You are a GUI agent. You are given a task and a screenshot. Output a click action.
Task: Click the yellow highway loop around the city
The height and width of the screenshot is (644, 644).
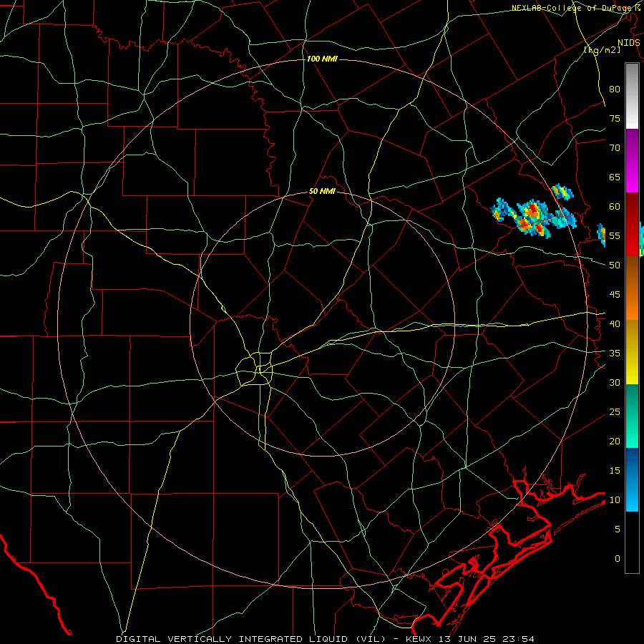(254, 369)
